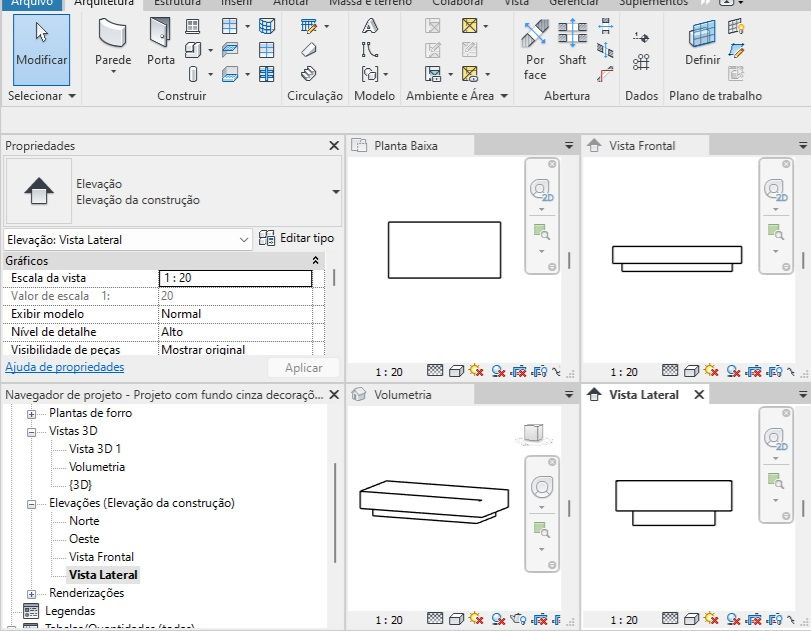Open visual style icon in Vista Frontal

[x=691, y=370]
